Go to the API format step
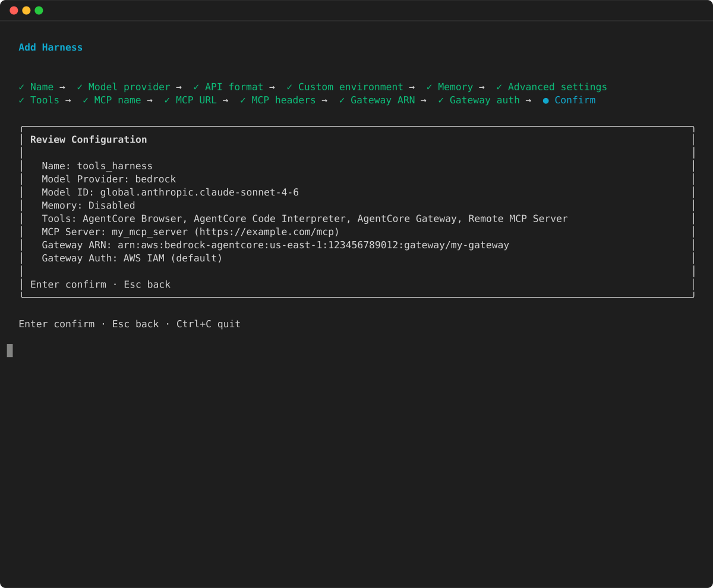The height and width of the screenshot is (588, 713). point(228,87)
